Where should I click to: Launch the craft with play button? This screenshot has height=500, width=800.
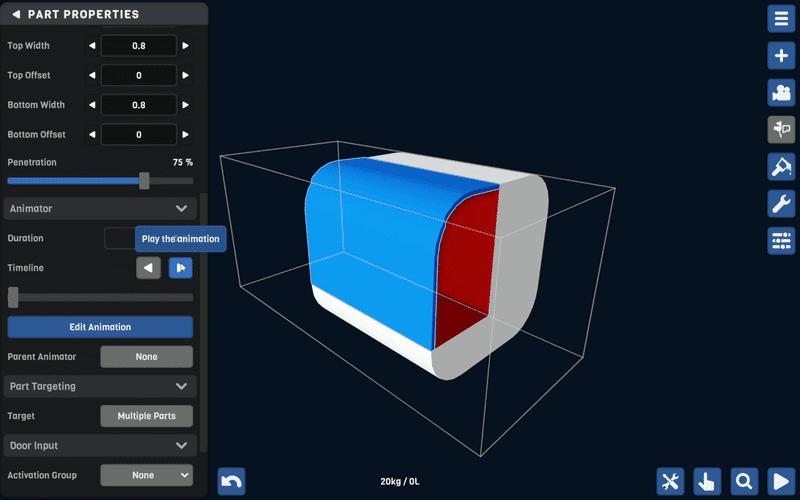click(781, 481)
